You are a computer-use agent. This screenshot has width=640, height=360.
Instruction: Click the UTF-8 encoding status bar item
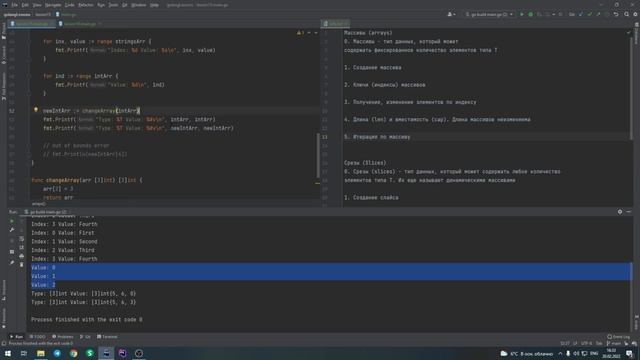click(x=586, y=344)
